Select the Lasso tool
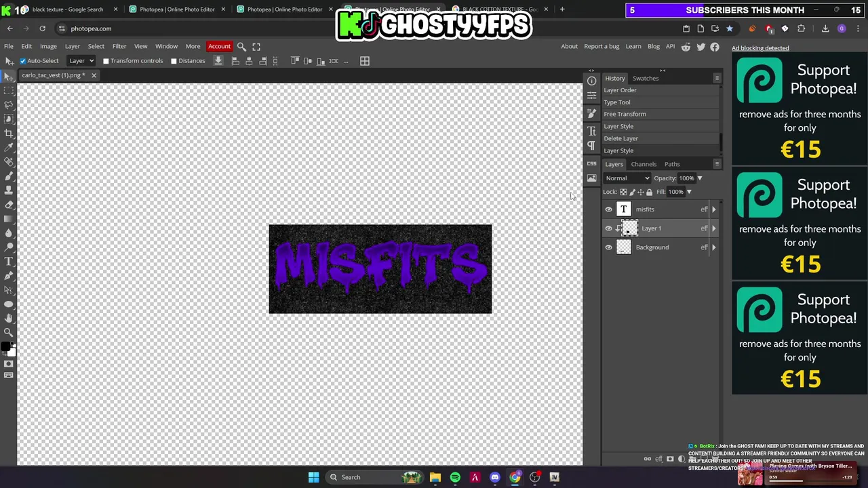 pyautogui.click(x=9, y=104)
